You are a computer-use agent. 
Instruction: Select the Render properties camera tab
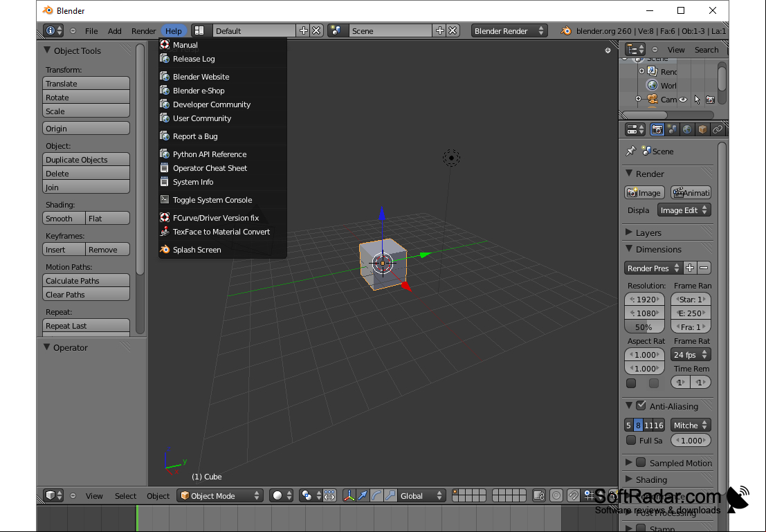click(657, 129)
